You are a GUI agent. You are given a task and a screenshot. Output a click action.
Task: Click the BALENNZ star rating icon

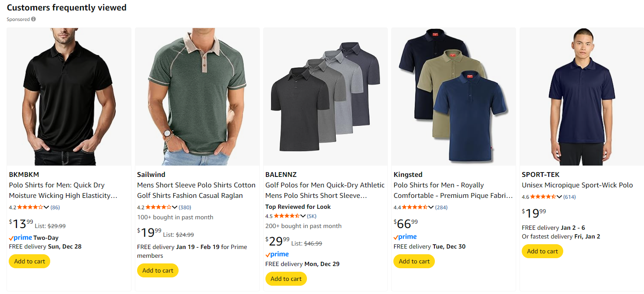click(286, 216)
